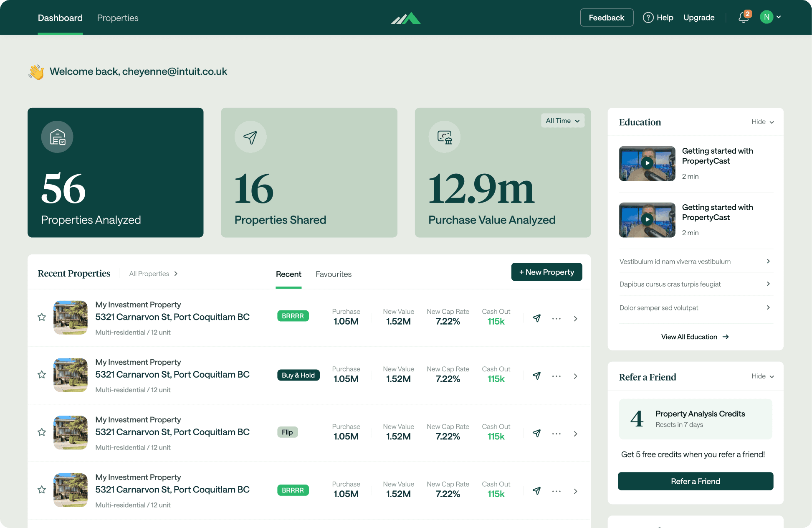Open the first BRRRR property photo thumbnail
This screenshot has width=812, height=528.
tap(71, 317)
